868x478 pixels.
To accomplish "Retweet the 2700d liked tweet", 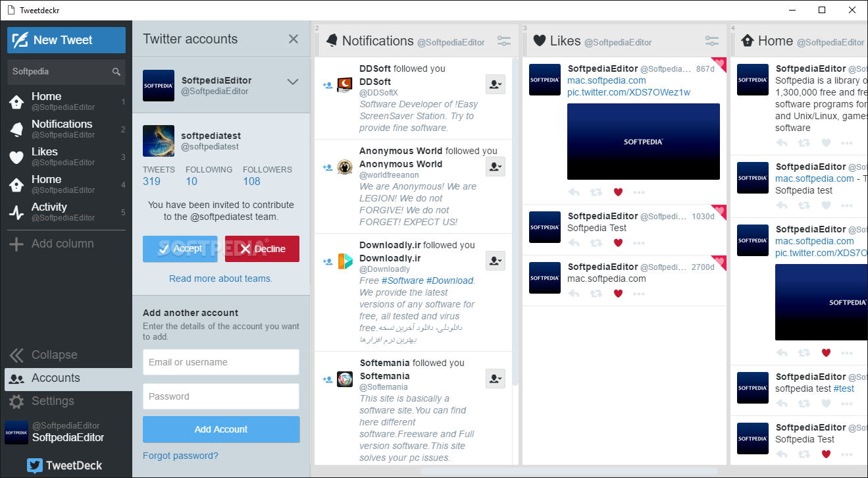I will coord(596,294).
